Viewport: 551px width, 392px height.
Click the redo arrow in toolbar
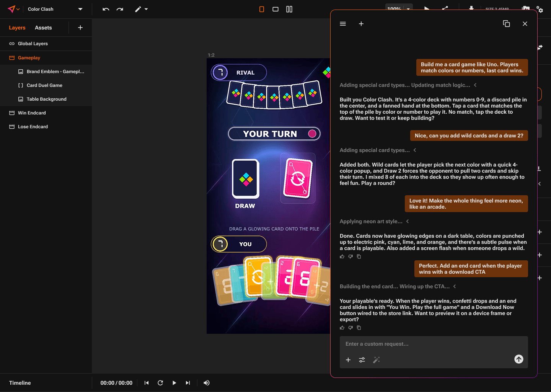[120, 9]
